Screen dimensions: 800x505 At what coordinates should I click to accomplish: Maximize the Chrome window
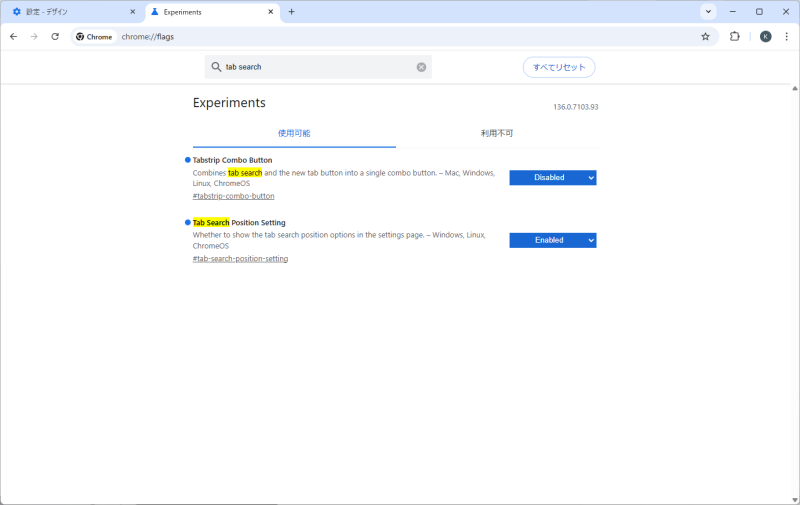point(759,12)
